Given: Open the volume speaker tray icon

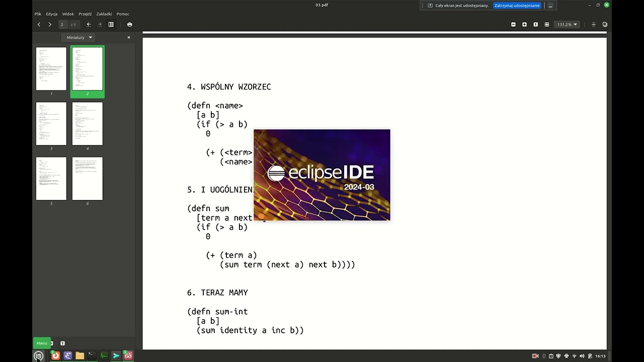Looking at the screenshot, I should tap(582, 356).
